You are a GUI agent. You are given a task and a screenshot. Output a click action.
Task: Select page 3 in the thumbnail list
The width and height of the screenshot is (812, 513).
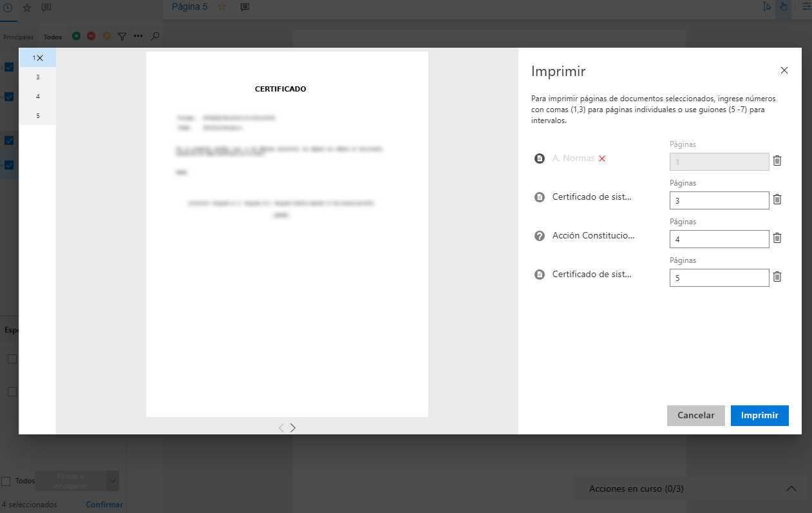pyautogui.click(x=38, y=77)
